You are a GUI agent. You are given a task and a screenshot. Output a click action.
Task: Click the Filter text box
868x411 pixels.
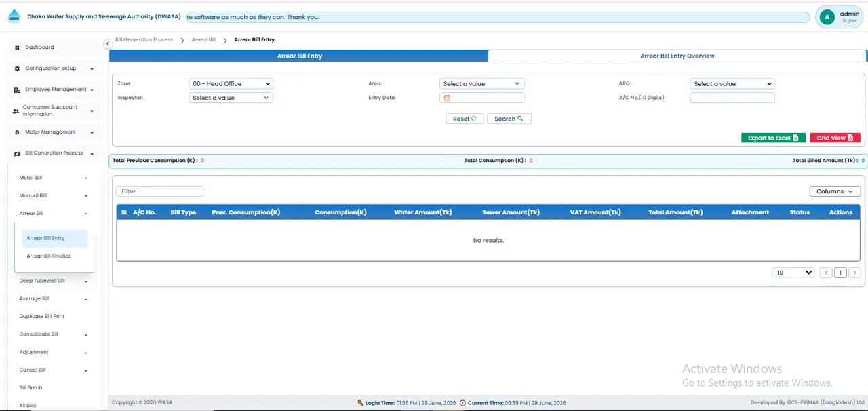pos(159,191)
